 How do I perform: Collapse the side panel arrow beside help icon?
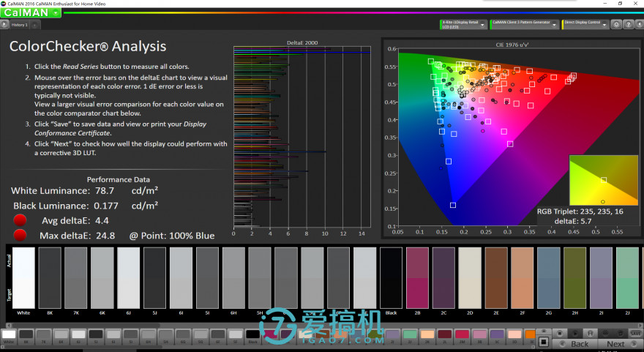coord(640,25)
